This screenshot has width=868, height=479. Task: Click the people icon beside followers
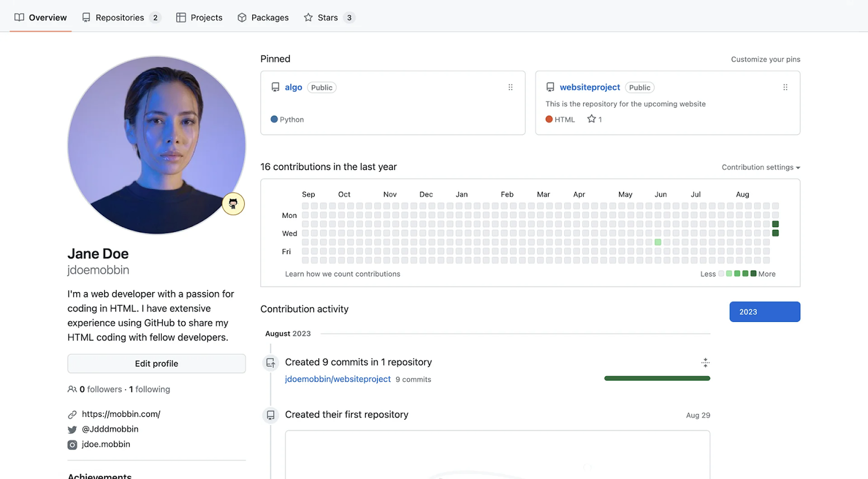[x=72, y=389]
